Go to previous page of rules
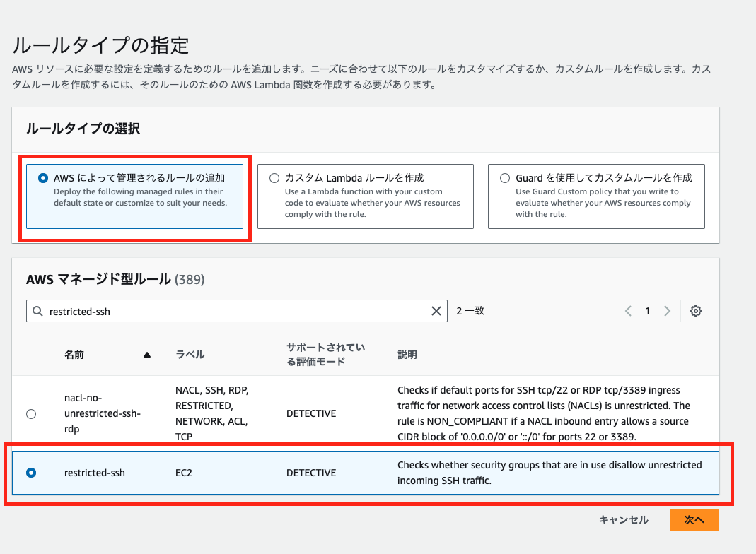Screen dimensions: 756x554 [x=628, y=311]
